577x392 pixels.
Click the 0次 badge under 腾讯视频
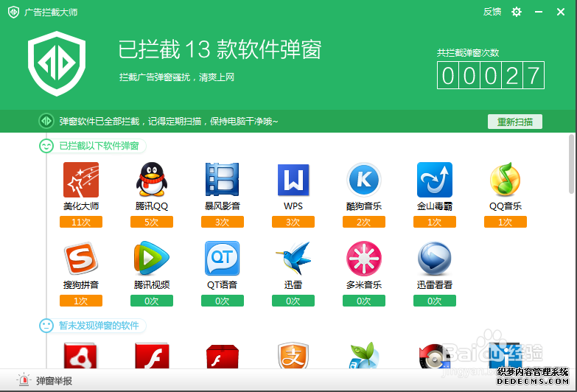(152, 301)
